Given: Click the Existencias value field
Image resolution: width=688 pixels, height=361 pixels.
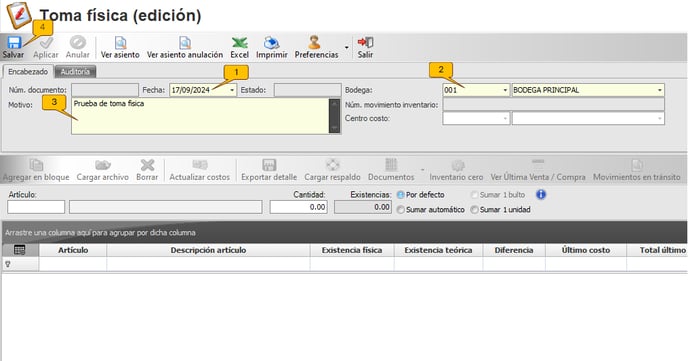Looking at the screenshot, I should [363, 207].
